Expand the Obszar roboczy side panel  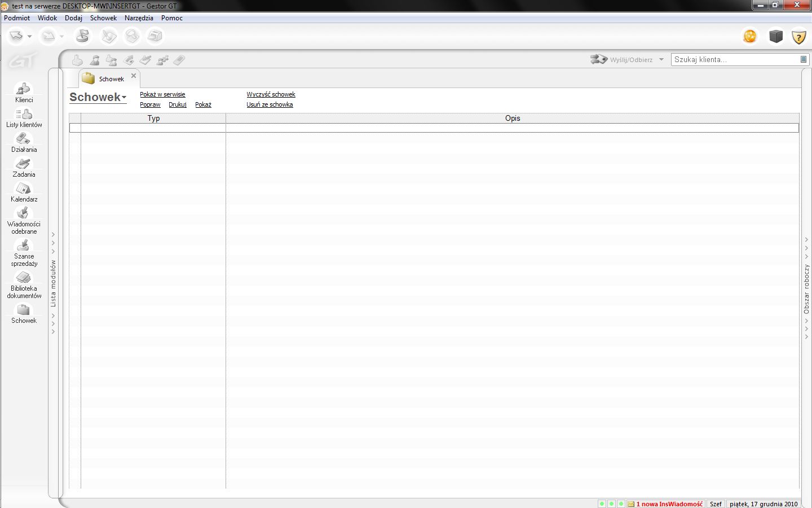806,288
